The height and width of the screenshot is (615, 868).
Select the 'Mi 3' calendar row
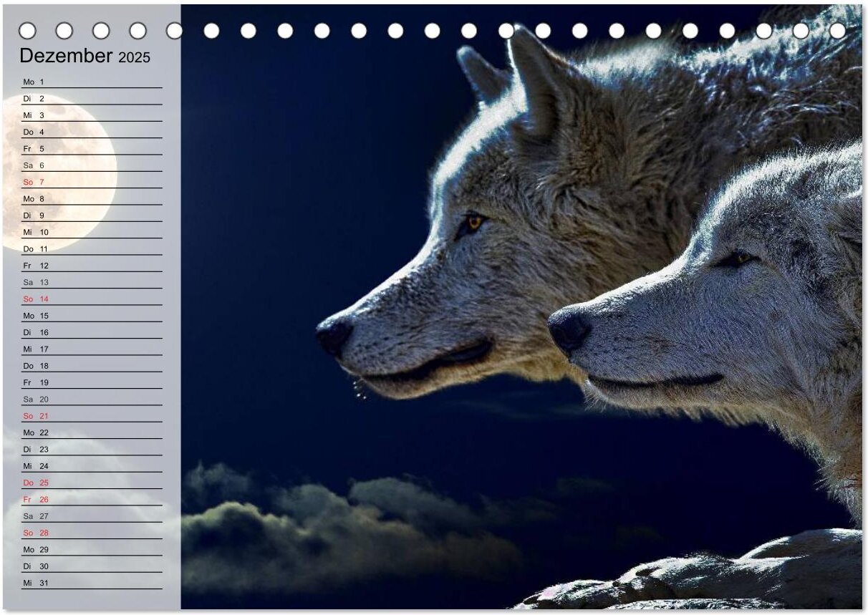point(92,115)
